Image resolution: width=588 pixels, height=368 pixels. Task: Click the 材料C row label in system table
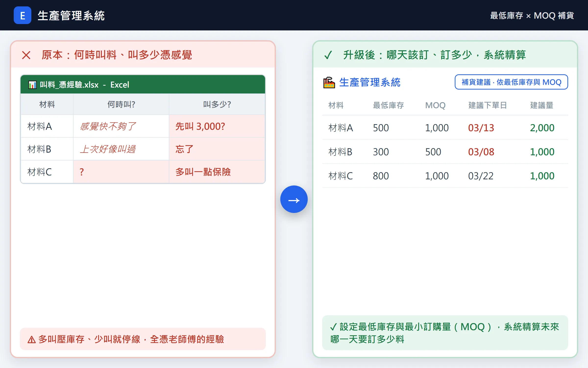click(x=341, y=176)
